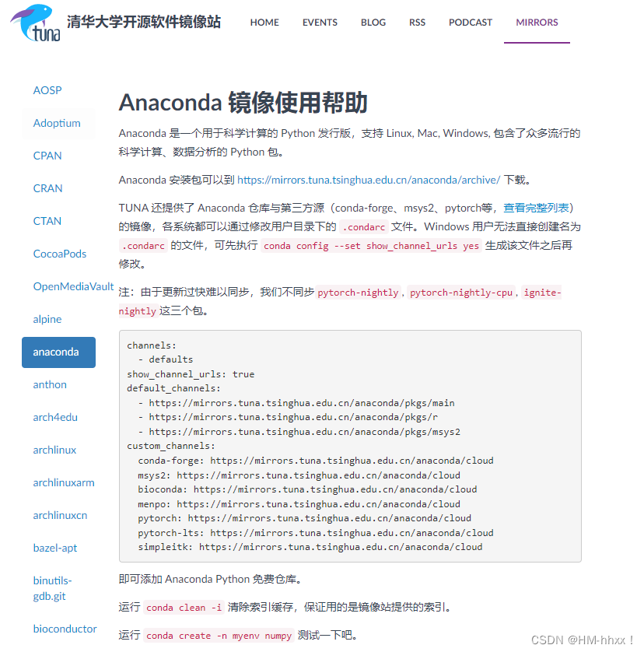The width and height of the screenshot is (644, 652).
Task: Select anthon in the sidebar
Action: point(50,384)
